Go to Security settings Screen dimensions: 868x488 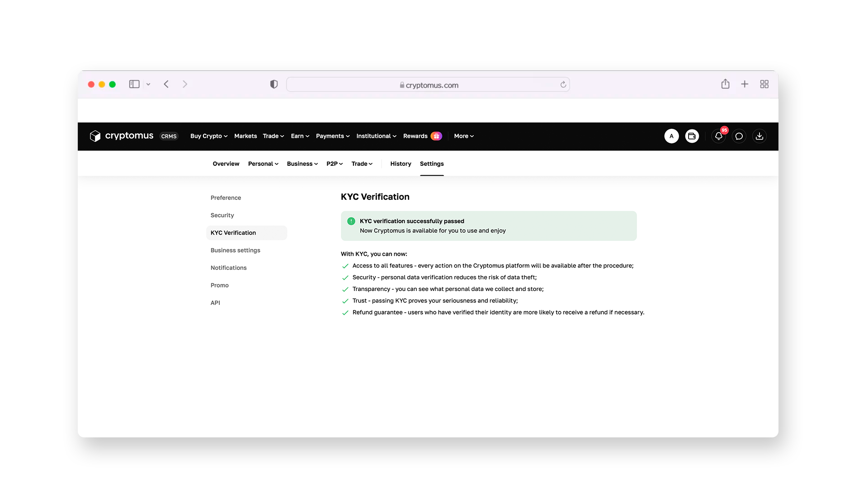[222, 215]
